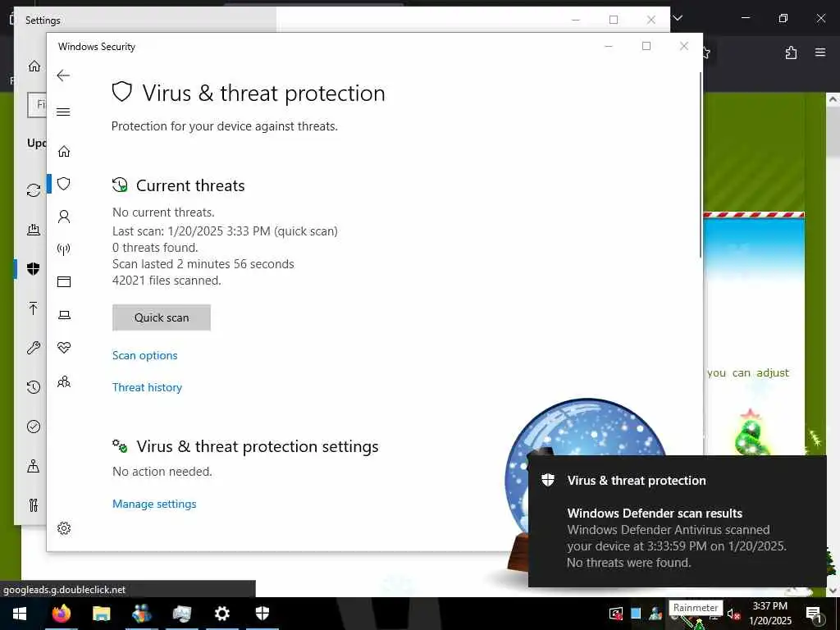Open Windows Security shield on the taskbar
The width and height of the screenshot is (840, 630).
[x=262, y=614]
